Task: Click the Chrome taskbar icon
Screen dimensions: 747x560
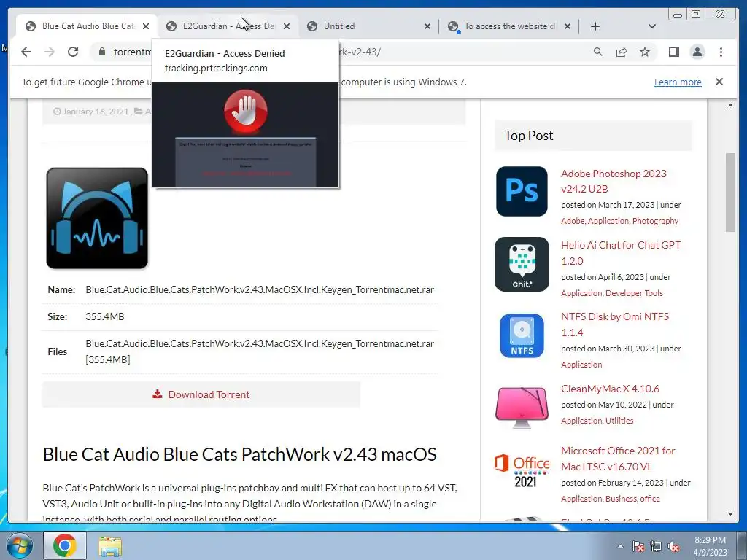Action: 65,545
